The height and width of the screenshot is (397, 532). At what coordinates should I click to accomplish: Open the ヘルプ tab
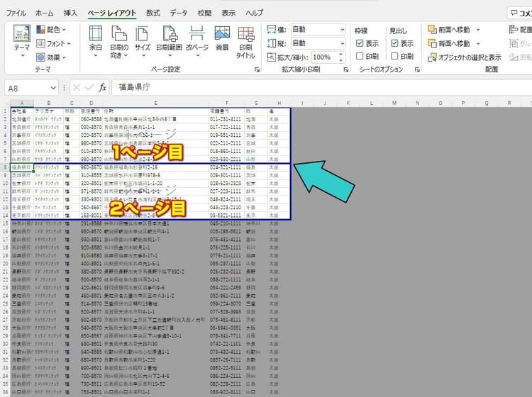(255, 13)
